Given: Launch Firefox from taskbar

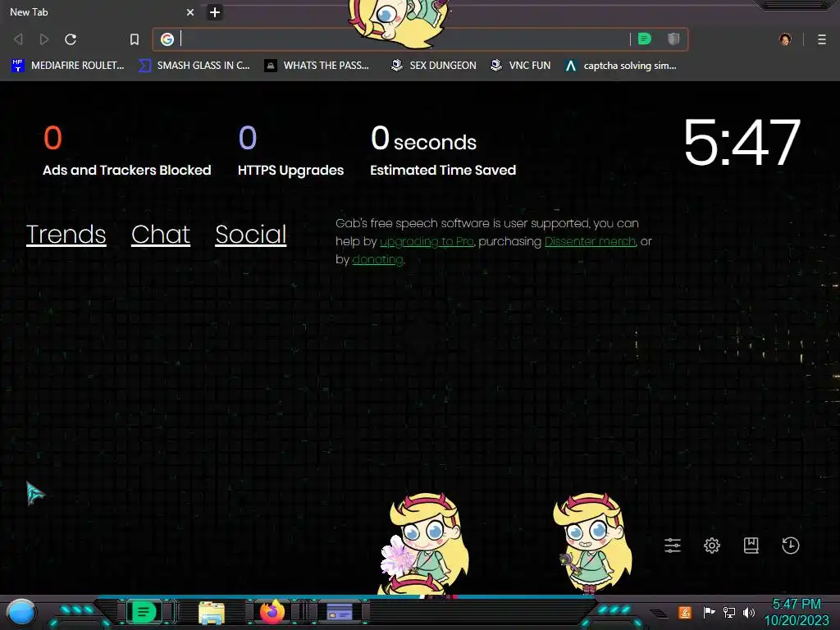Looking at the screenshot, I should pos(272,611).
